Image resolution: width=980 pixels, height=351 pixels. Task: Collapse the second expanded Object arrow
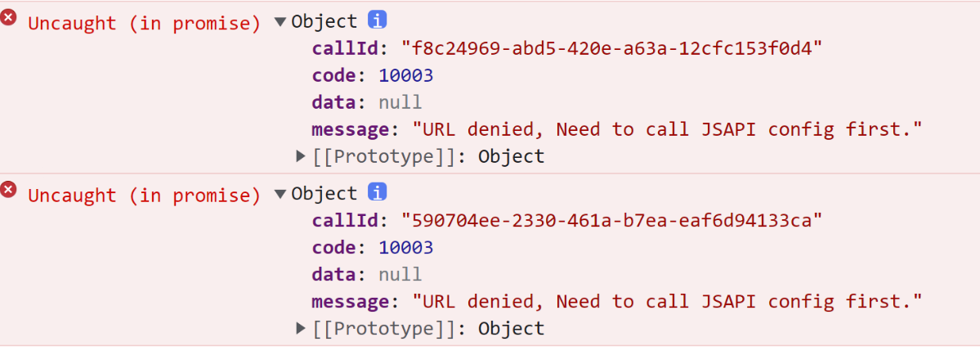coord(280,194)
